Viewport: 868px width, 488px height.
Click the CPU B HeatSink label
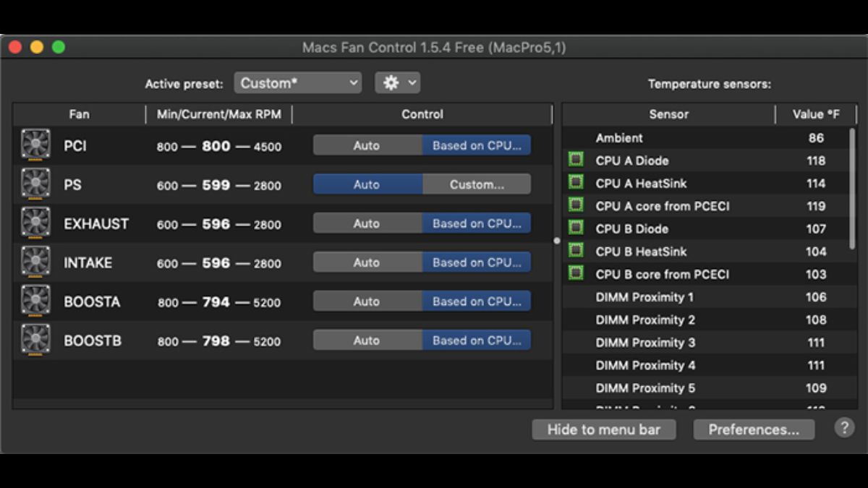(641, 251)
